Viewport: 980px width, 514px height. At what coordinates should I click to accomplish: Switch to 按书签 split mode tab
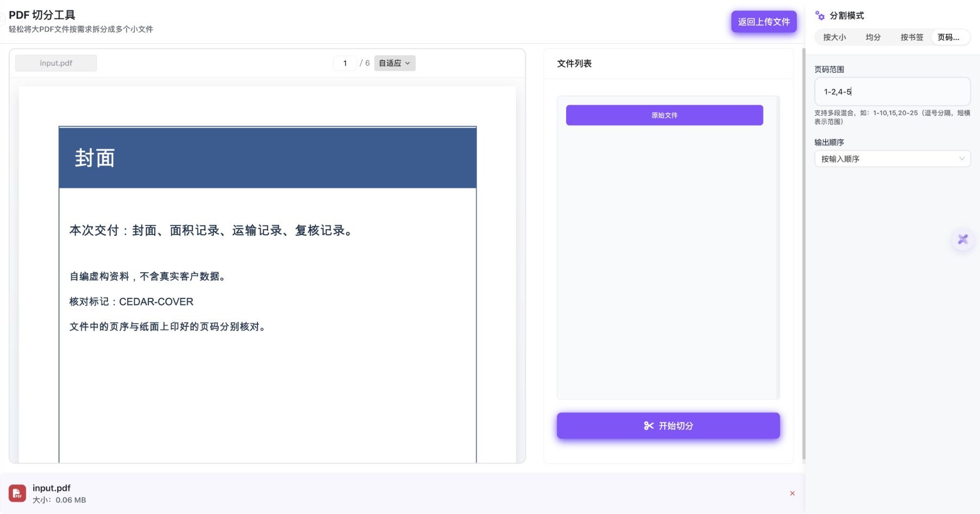click(x=912, y=37)
